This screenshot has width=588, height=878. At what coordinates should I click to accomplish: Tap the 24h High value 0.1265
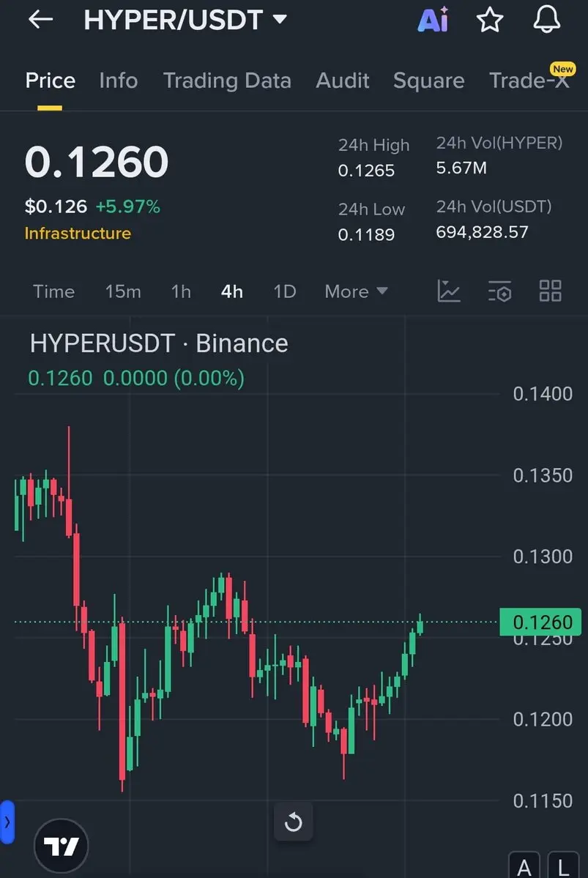(x=366, y=170)
